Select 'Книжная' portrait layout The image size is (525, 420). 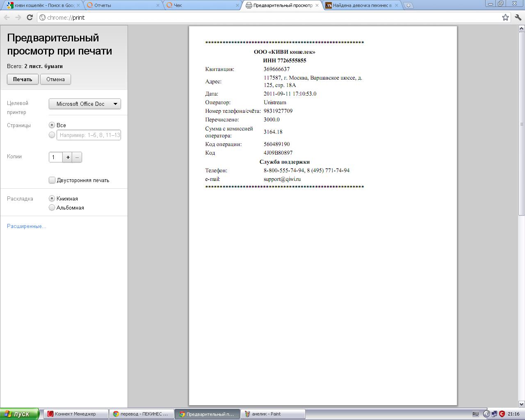pos(52,199)
